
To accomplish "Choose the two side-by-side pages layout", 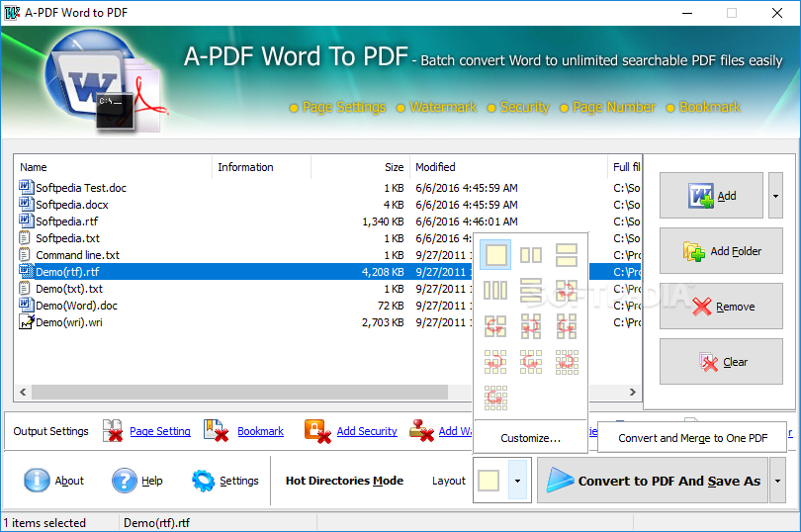I will point(531,254).
